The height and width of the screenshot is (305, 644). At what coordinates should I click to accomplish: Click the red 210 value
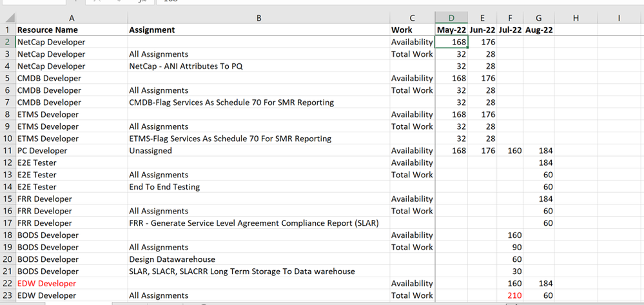510,295
